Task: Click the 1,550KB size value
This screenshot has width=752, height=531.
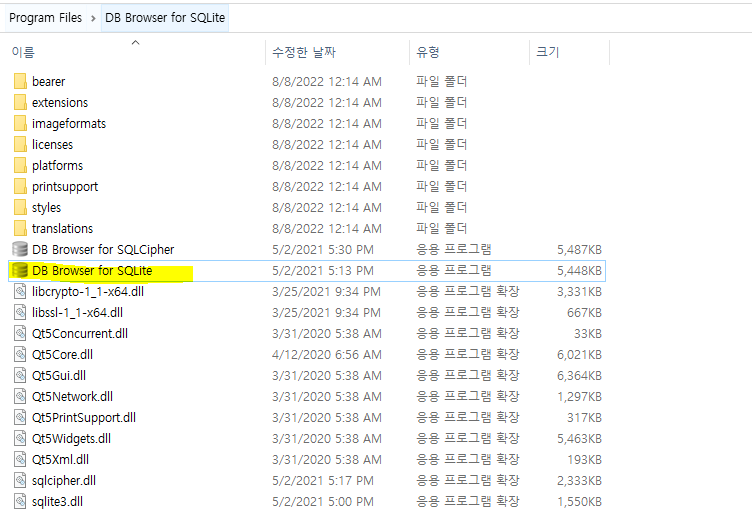Action: pyautogui.click(x=579, y=502)
